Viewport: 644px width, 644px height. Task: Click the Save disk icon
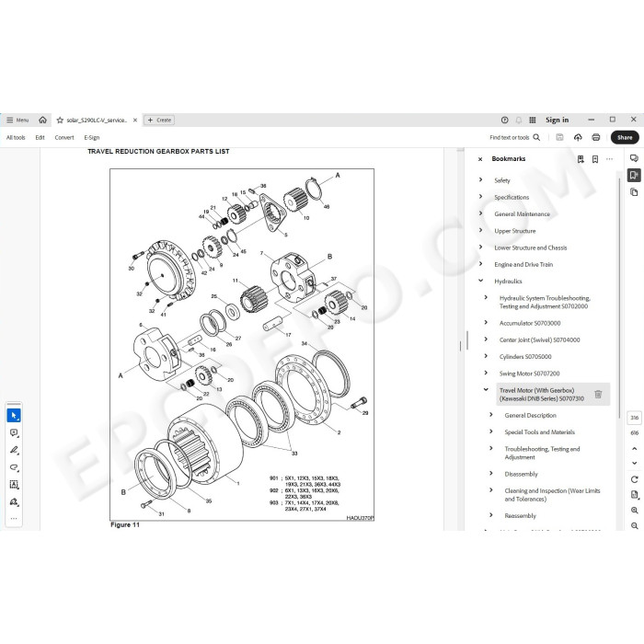pos(559,137)
